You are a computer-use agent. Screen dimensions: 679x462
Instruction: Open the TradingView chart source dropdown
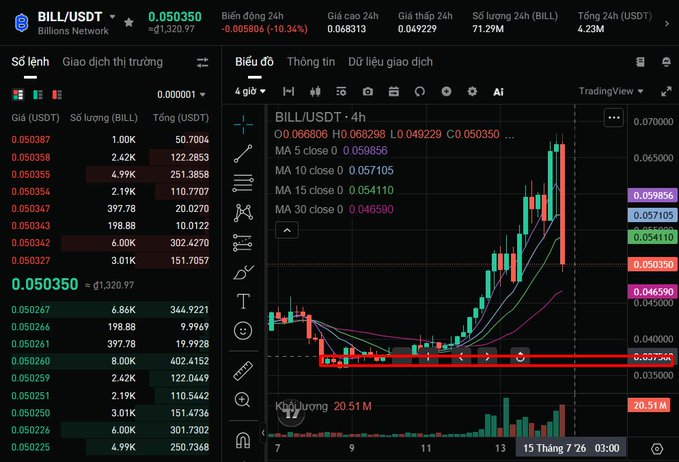click(611, 91)
